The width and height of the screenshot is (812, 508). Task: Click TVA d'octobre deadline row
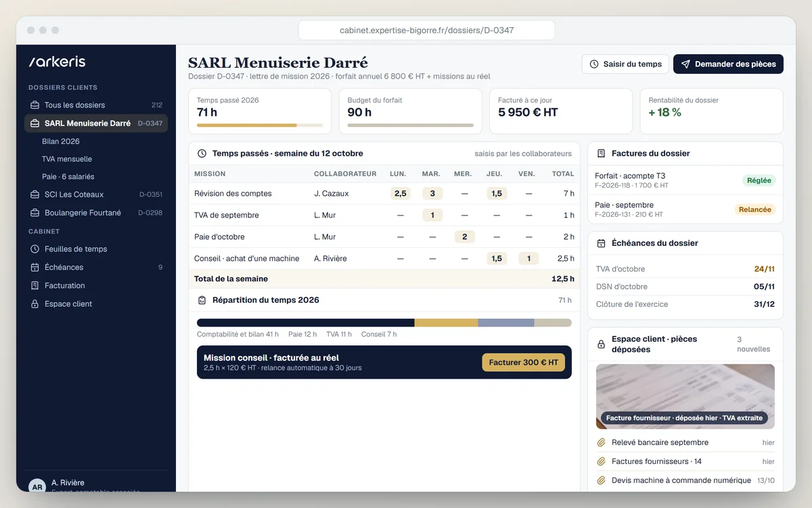click(x=685, y=269)
